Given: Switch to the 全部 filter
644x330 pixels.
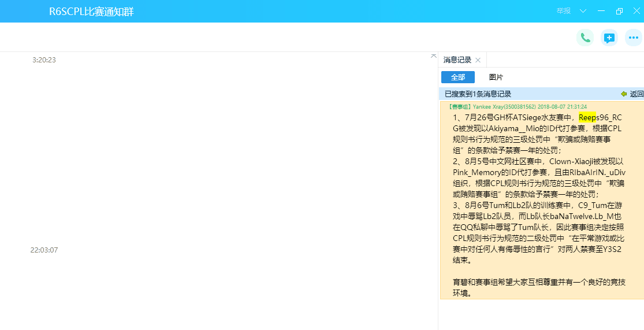Looking at the screenshot, I should 458,77.
